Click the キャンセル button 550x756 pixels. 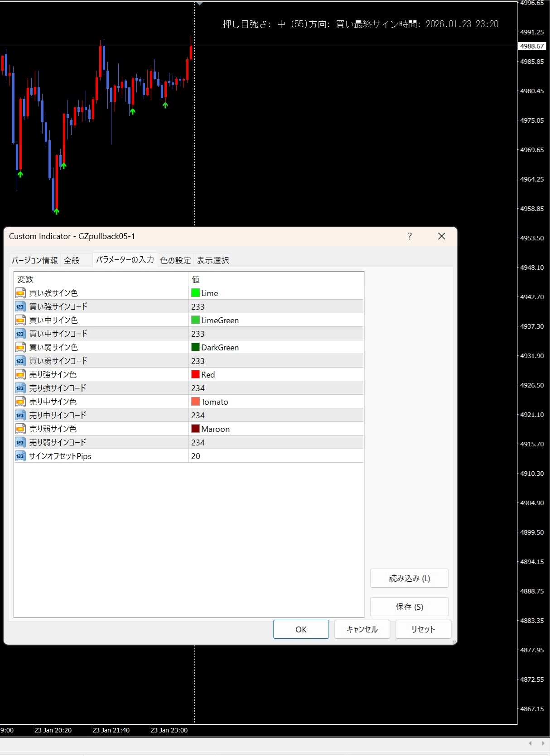362,629
